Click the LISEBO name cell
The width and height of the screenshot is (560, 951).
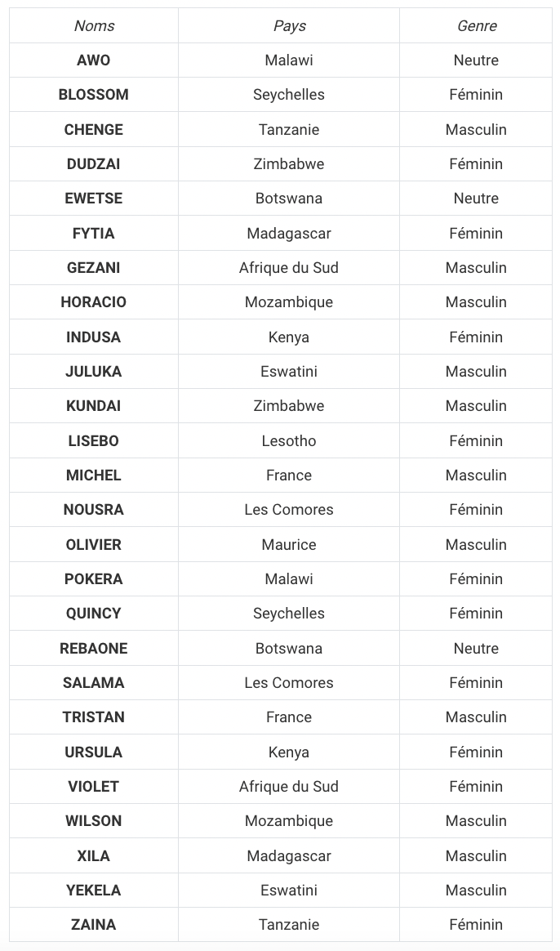(94, 441)
